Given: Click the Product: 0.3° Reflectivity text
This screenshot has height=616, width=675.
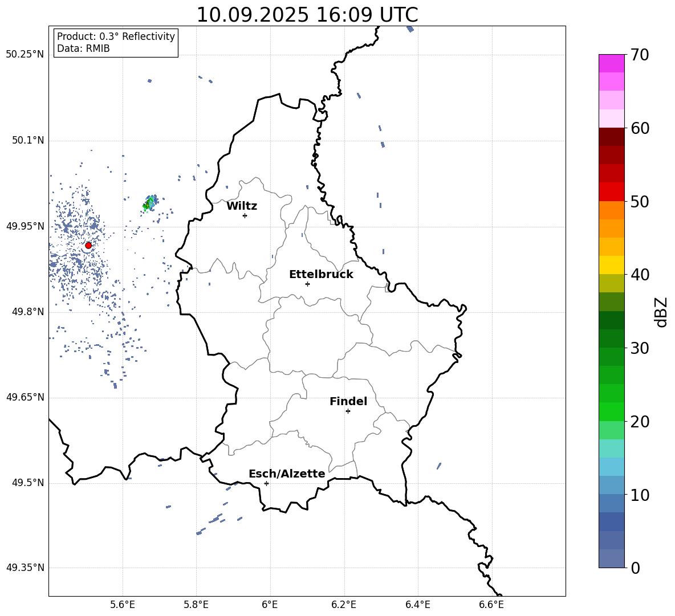Looking at the screenshot, I should tap(116, 36).
